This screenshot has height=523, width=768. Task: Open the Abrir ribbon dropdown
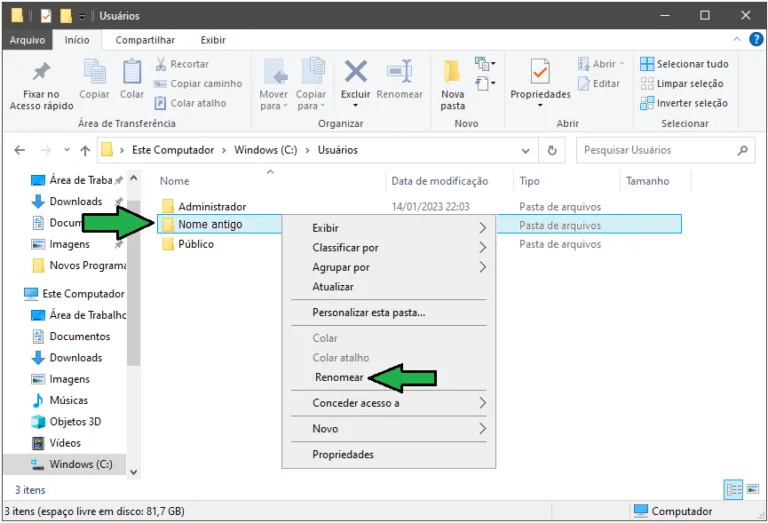click(x=601, y=64)
